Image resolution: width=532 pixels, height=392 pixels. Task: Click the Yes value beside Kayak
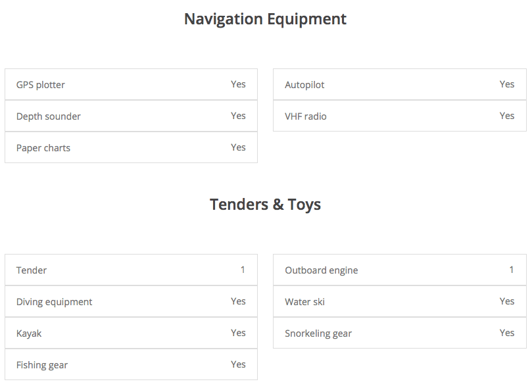[238, 333]
